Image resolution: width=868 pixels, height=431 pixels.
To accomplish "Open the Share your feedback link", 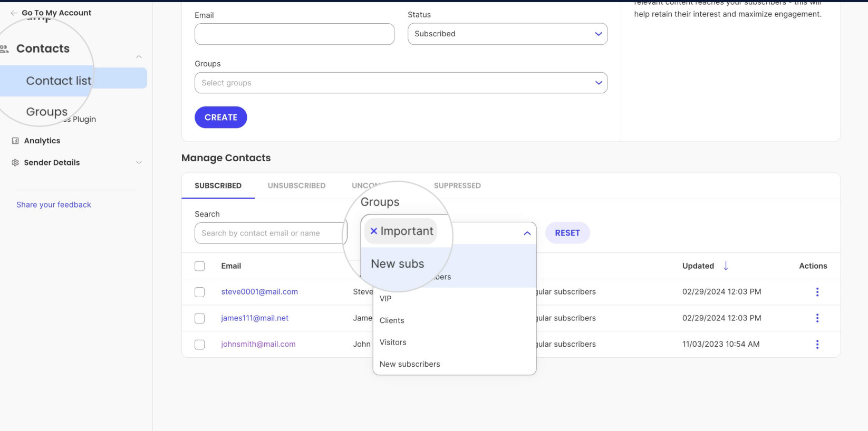I will [54, 204].
